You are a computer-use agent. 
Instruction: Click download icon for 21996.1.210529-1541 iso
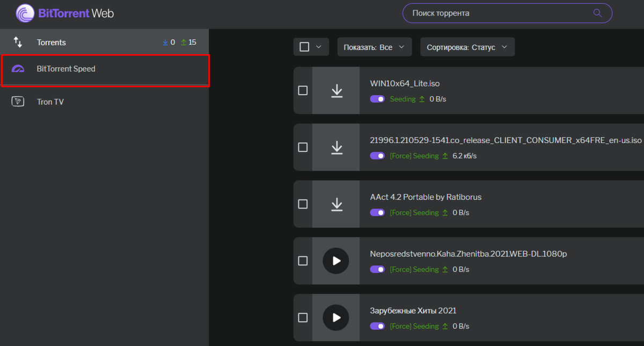coord(336,147)
